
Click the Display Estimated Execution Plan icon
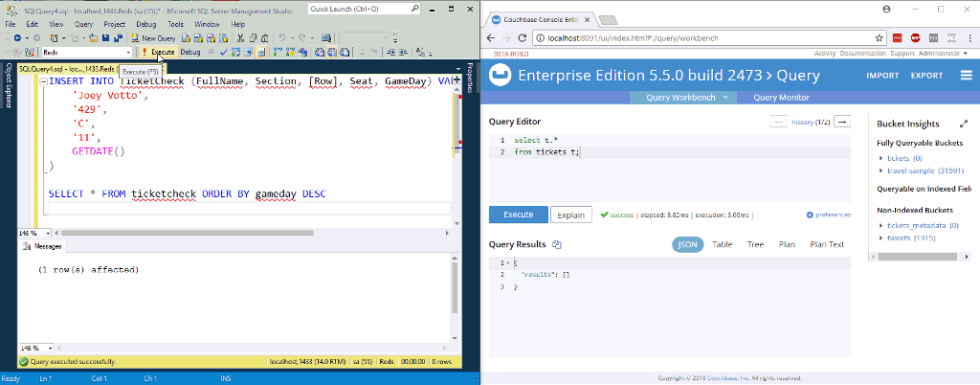pyautogui.click(x=236, y=53)
